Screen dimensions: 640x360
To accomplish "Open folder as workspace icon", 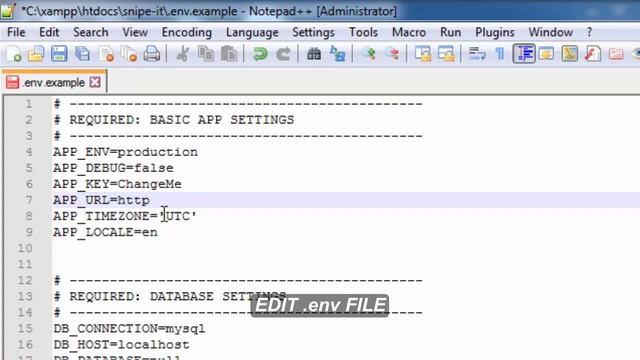I will coord(616,54).
